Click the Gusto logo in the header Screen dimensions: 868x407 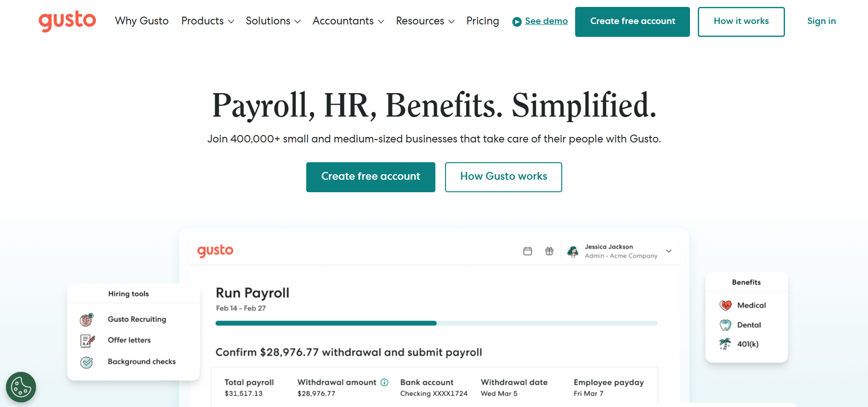pos(67,21)
